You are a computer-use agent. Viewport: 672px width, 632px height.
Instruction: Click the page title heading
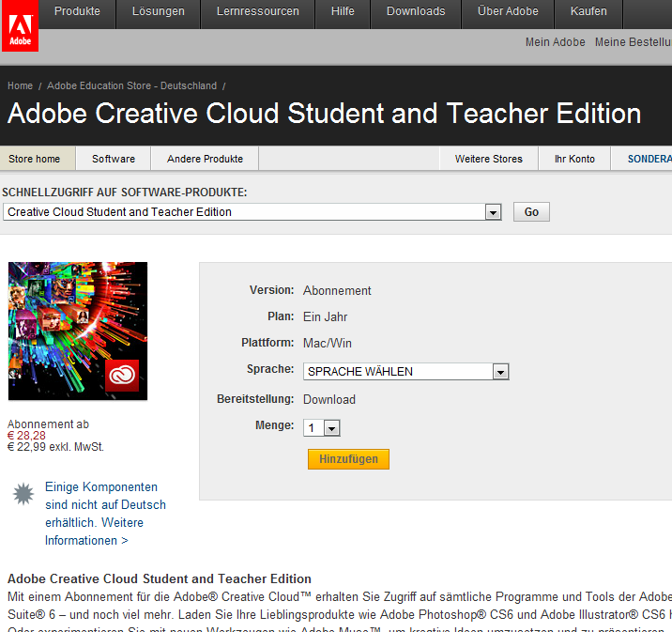click(324, 114)
